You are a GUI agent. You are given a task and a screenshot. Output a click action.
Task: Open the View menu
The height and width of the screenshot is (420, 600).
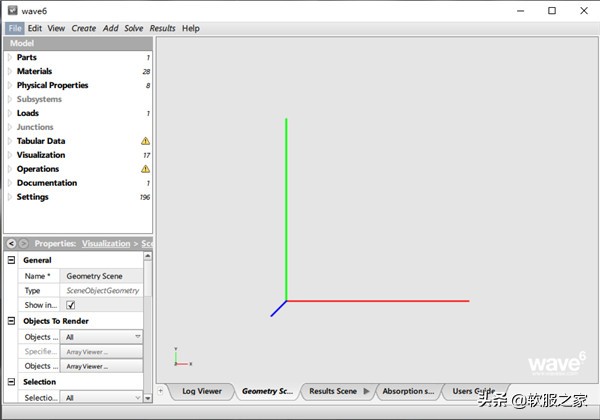(x=56, y=28)
